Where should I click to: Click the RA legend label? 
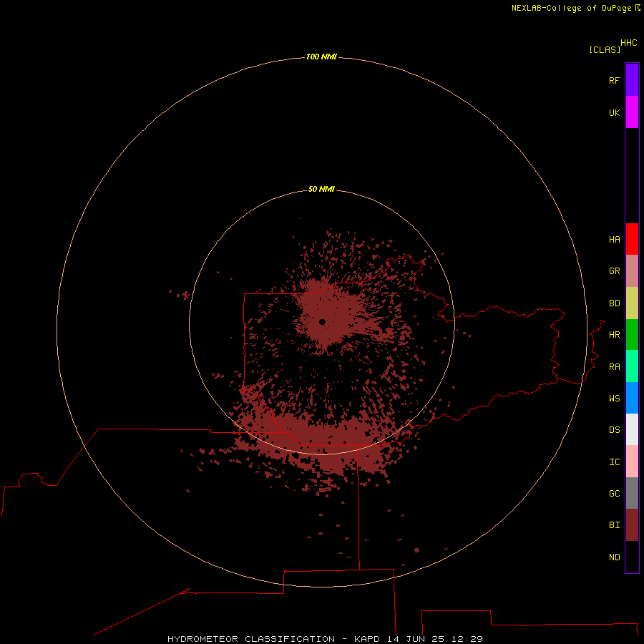(x=614, y=367)
